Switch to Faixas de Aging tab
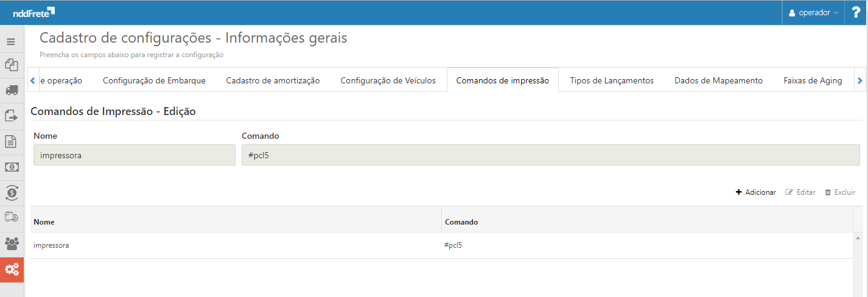Image resolution: width=868 pixels, height=297 pixels. (x=813, y=80)
